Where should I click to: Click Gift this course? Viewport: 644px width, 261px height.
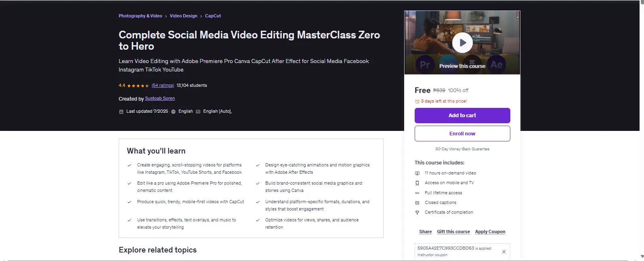[453, 232]
